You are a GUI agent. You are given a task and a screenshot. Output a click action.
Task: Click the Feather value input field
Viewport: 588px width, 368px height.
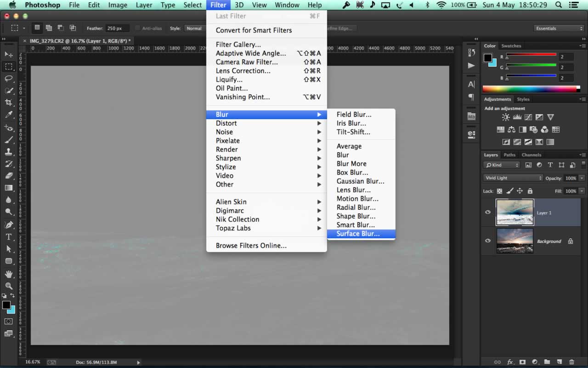[x=117, y=29]
